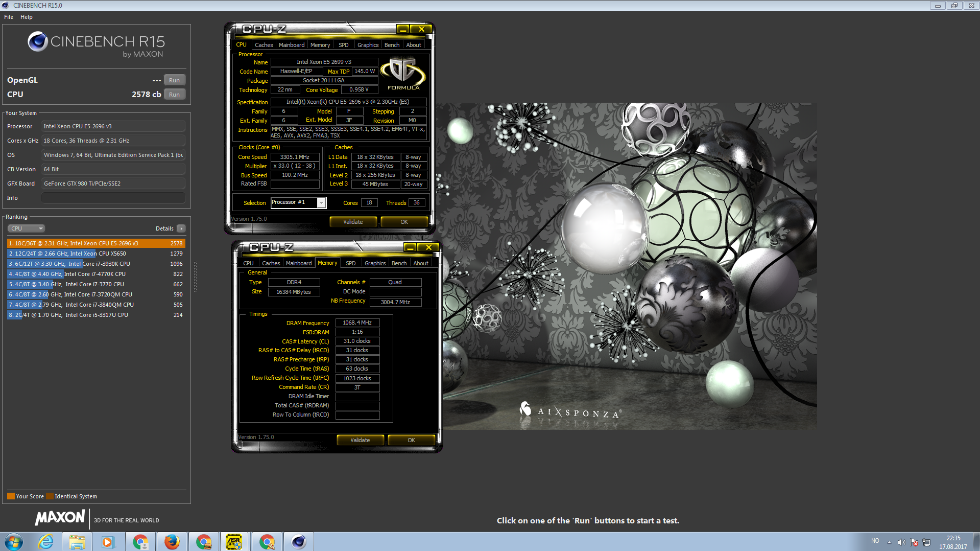
Task: Click the volume speaker tray icon
Action: [901, 542]
